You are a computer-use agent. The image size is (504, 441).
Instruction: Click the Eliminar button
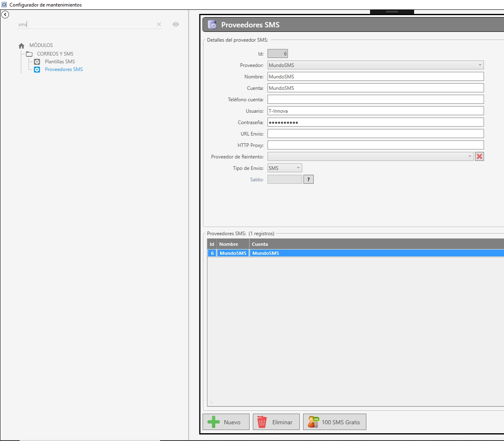(276, 422)
